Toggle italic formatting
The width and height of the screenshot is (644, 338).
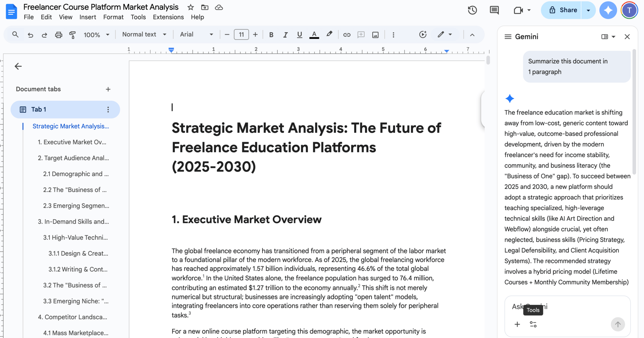285,35
